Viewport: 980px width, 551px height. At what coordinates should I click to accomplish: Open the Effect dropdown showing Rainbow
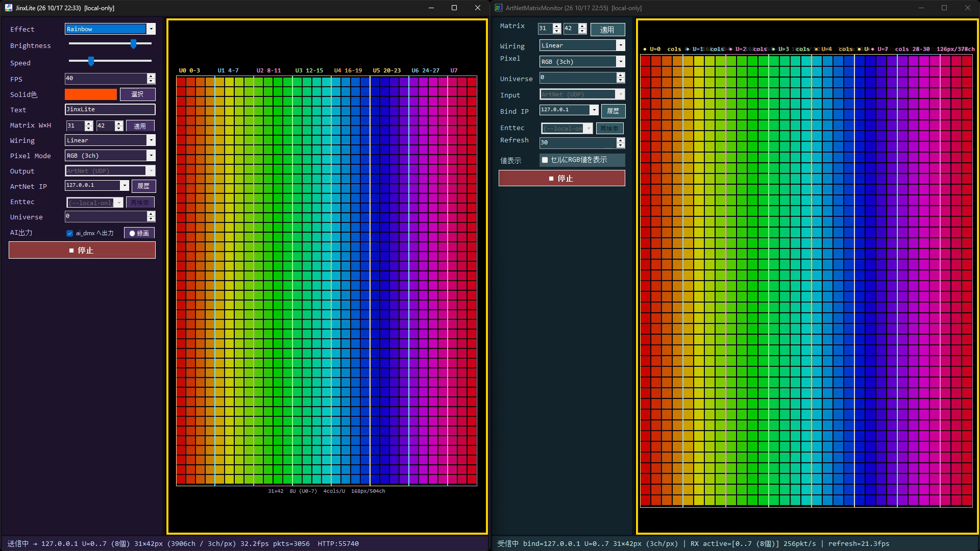coord(110,29)
